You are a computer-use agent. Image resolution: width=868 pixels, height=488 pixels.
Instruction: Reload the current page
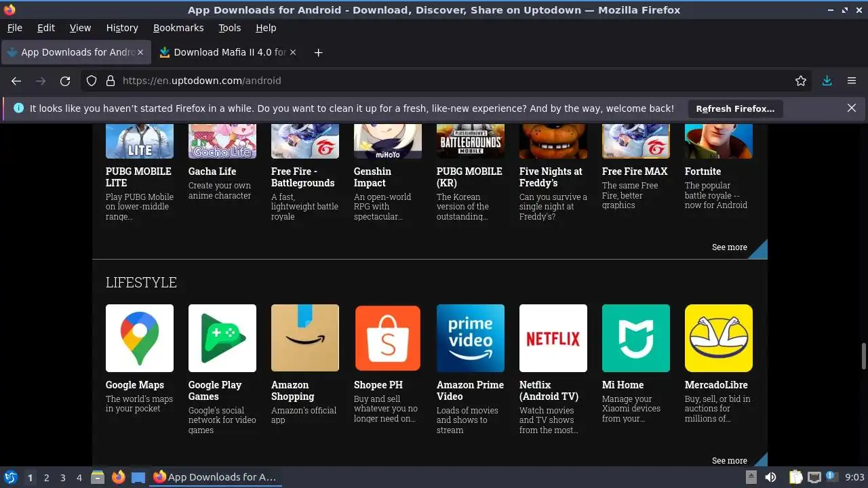click(65, 81)
